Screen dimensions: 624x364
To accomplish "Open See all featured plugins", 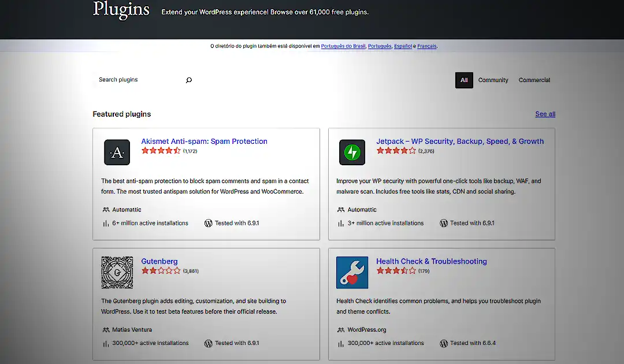I will click(x=545, y=114).
